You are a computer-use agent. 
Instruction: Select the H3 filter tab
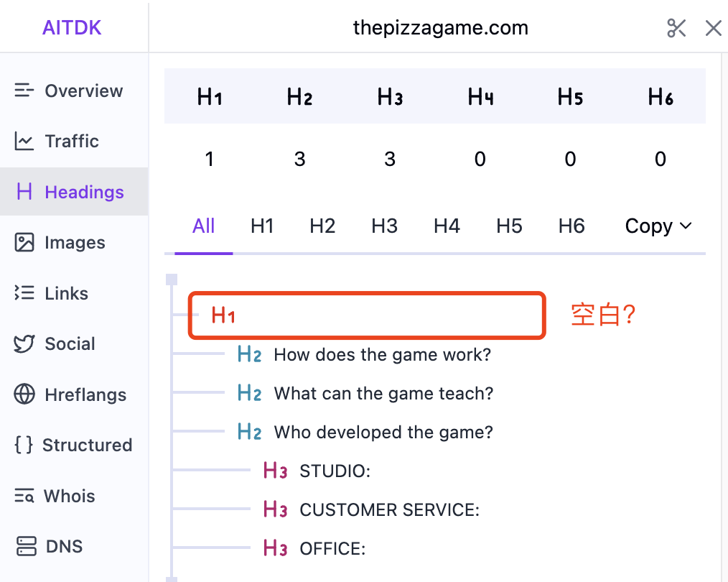[x=384, y=226]
